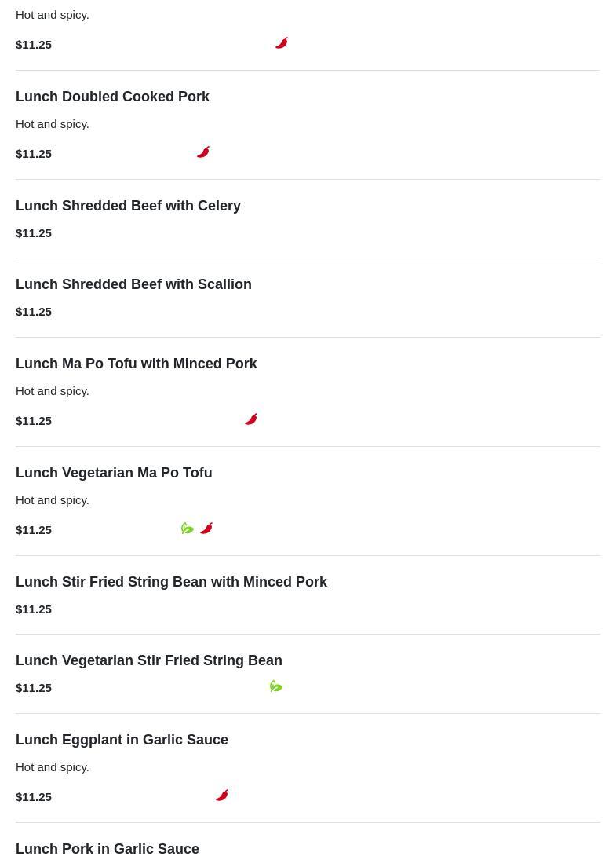Select Lunch Shredded Beef with Celery

tap(128, 206)
